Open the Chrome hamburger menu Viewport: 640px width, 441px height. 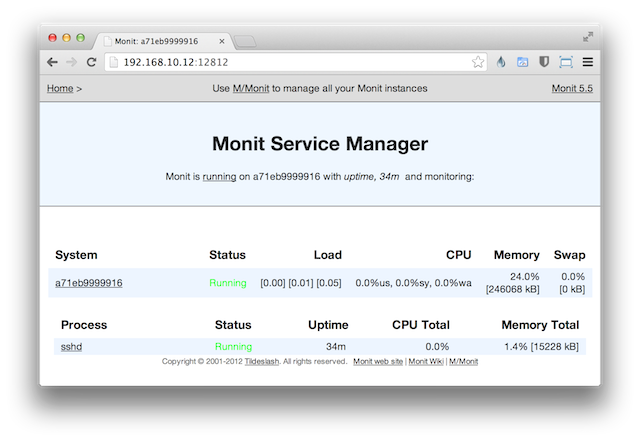(x=588, y=62)
